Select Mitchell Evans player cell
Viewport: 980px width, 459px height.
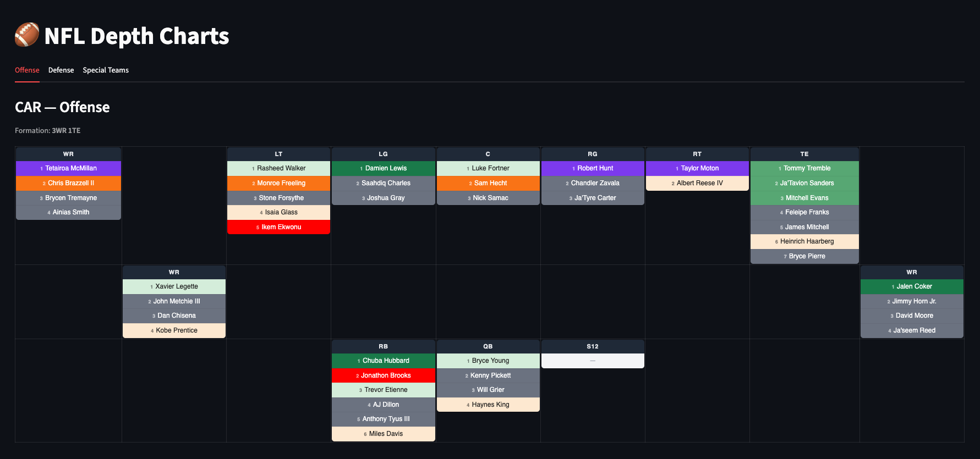pyautogui.click(x=804, y=198)
